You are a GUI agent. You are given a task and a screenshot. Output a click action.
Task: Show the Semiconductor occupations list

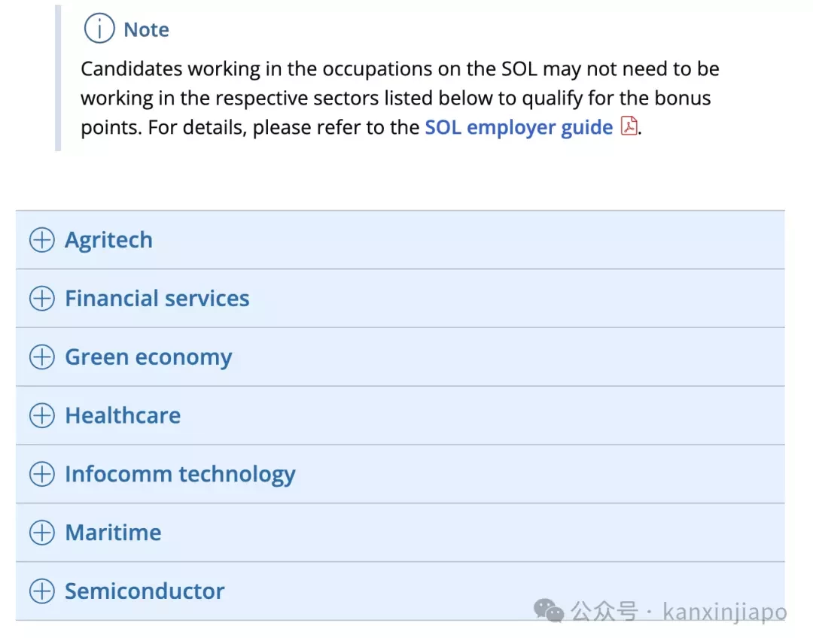tap(400, 591)
